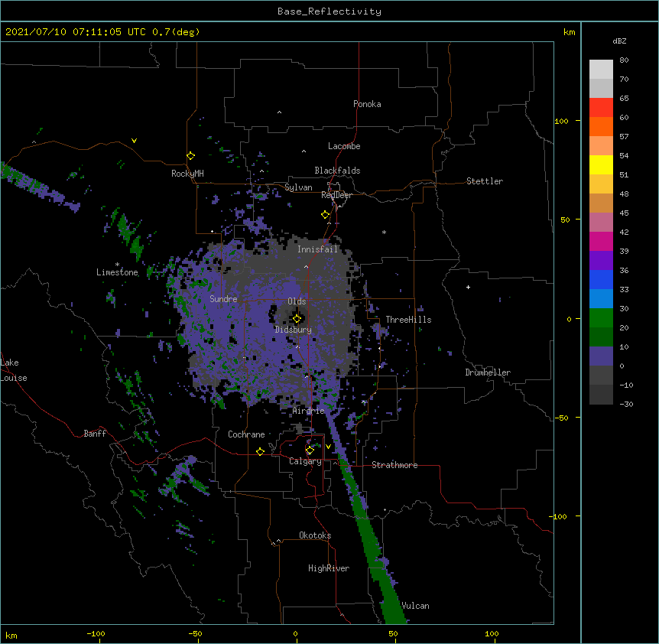
Task: Click the Cochrane town label
Action: click(246, 434)
